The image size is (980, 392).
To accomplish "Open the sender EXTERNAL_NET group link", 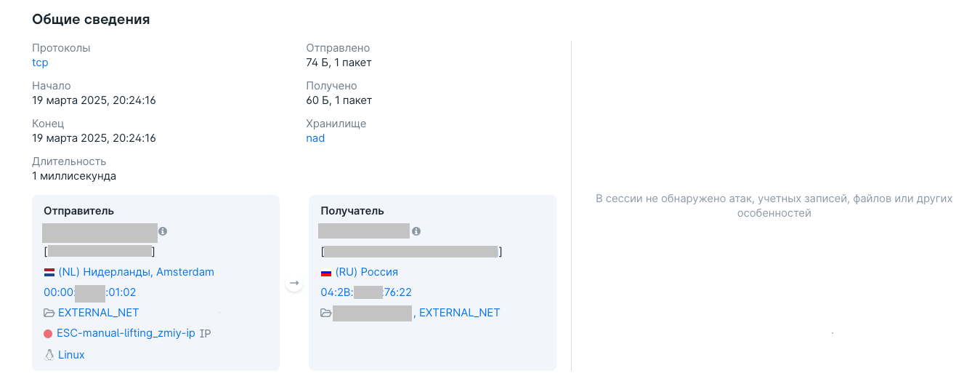I will (x=99, y=313).
